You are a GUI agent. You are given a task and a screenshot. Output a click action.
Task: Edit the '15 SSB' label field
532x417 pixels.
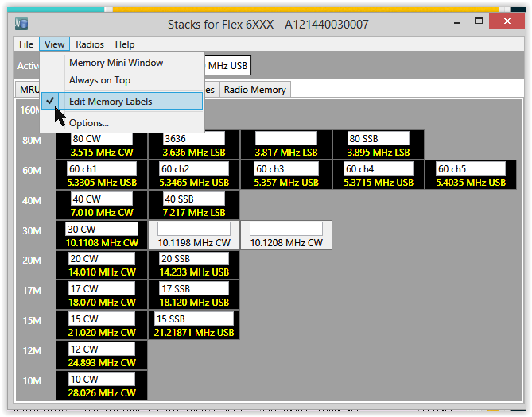click(x=194, y=319)
